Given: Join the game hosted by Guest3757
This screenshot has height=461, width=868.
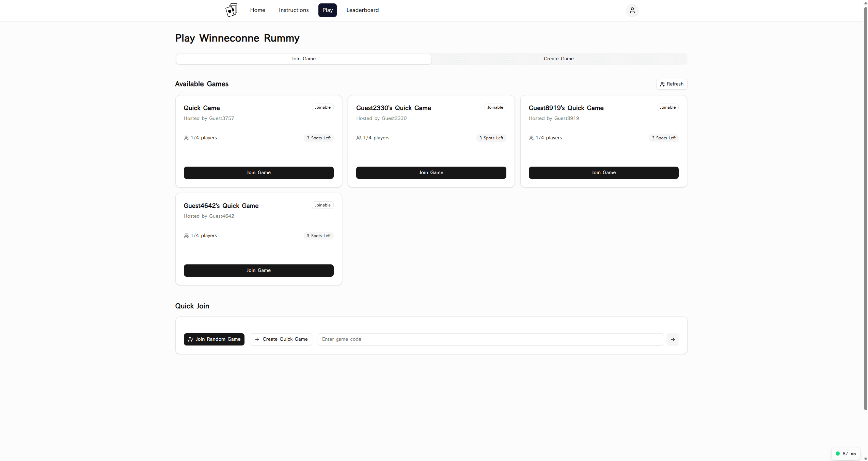Looking at the screenshot, I should tap(258, 172).
